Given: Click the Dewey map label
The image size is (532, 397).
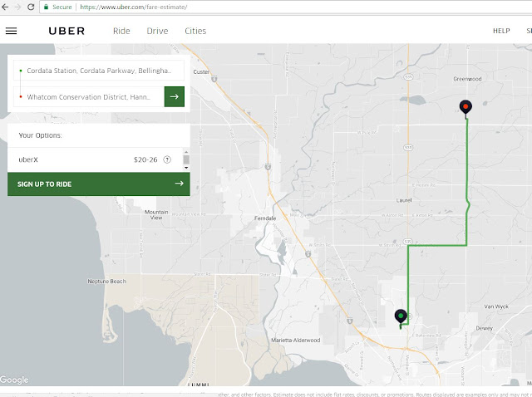Looking at the screenshot, I should pos(484,328).
